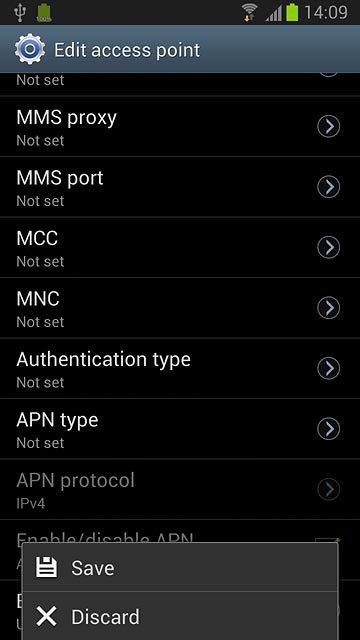Image resolution: width=360 pixels, height=640 pixels.
Task: Choose Discard from the options menu
Action: pos(180,616)
